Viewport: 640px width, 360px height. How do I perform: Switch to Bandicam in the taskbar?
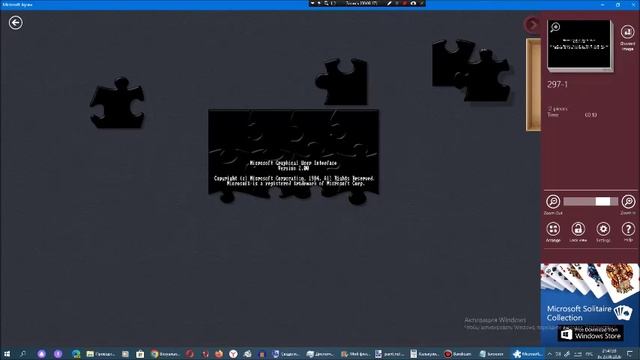(458, 354)
